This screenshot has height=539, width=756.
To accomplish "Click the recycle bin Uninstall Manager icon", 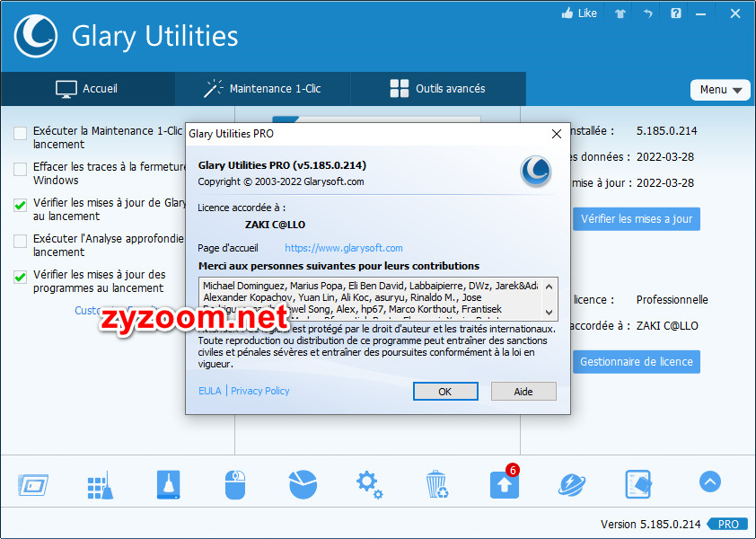I will (x=437, y=484).
